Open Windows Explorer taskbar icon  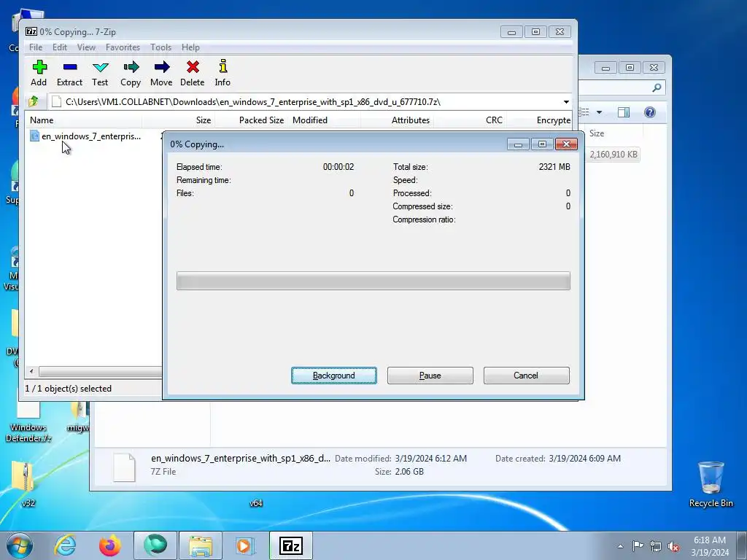(x=201, y=545)
